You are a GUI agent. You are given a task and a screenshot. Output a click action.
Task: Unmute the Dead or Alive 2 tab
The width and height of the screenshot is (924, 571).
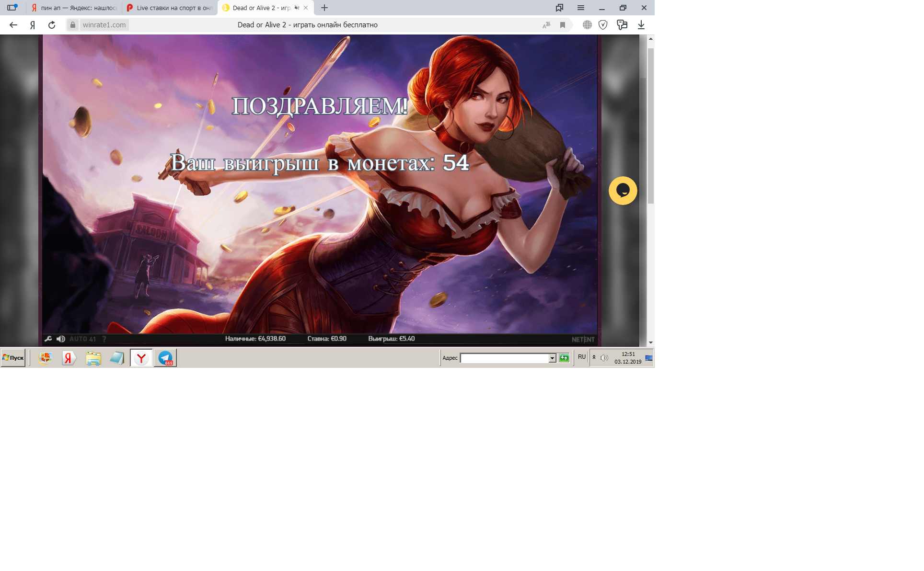pos(297,8)
